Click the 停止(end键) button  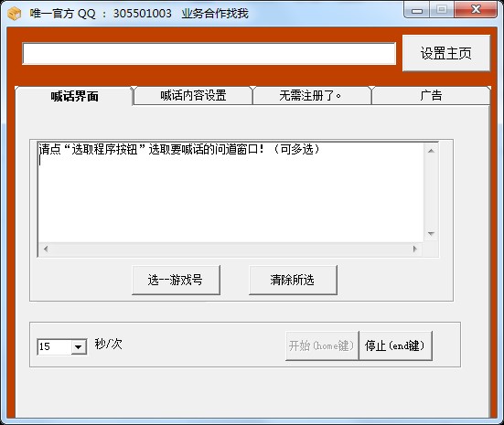pos(395,345)
